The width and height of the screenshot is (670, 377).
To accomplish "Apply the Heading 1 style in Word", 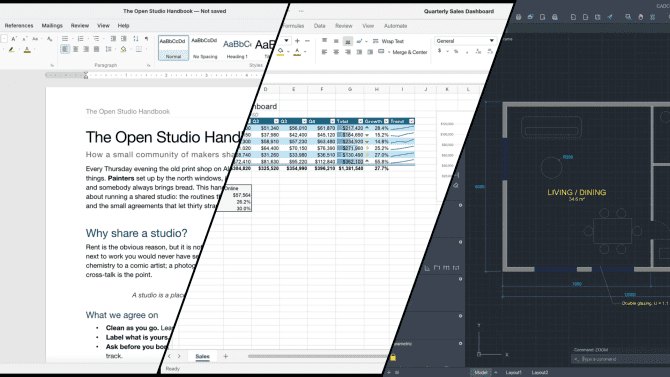I will pyautogui.click(x=237, y=48).
